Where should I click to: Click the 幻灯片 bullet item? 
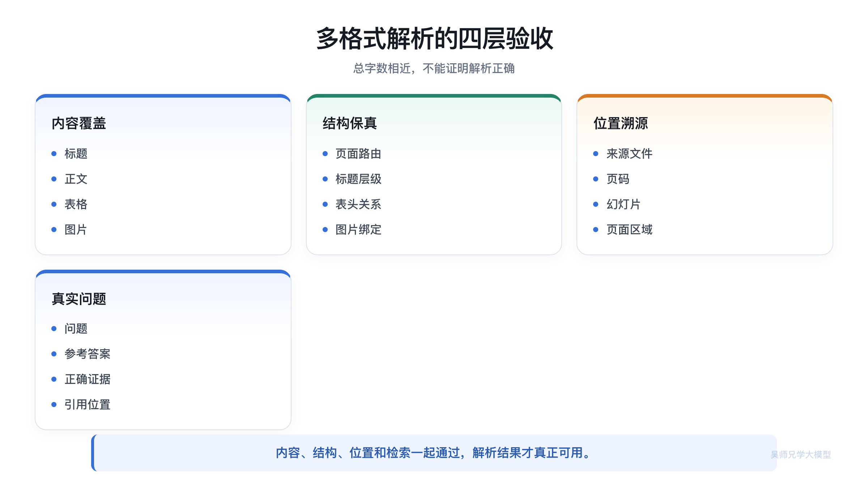[624, 204]
